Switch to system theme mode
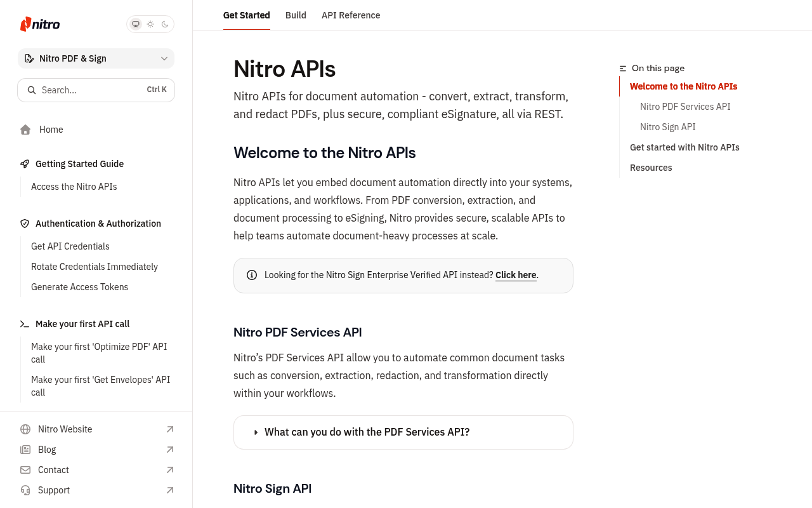Image resolution: width=812 pixels, height=508 pixels. point(135,24)
